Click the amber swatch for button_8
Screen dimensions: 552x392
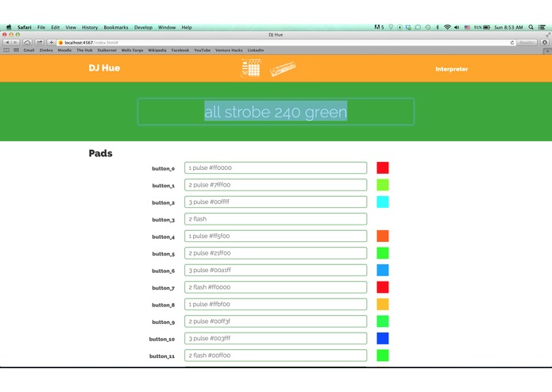pyautogui.click(x=383, y=304)
